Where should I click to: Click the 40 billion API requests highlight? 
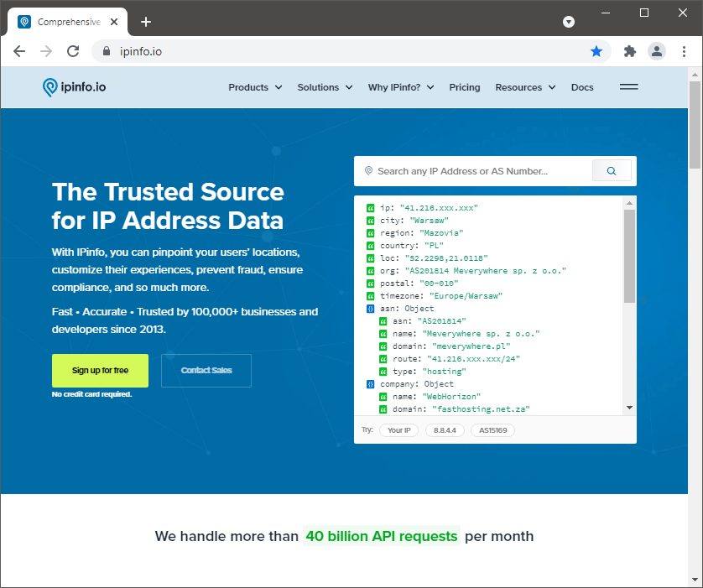[x=382, y=536]
